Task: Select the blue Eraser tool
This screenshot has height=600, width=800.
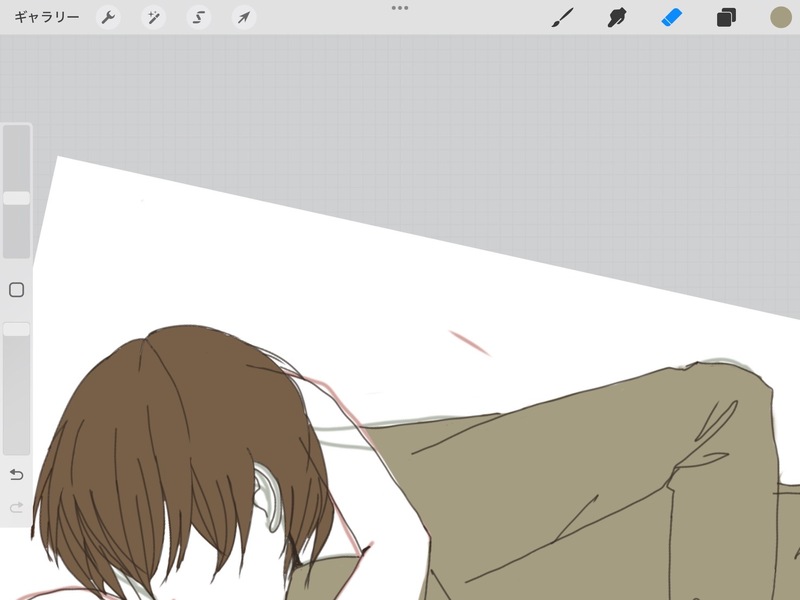Action: pyautogui.click(x=671, y=18)
